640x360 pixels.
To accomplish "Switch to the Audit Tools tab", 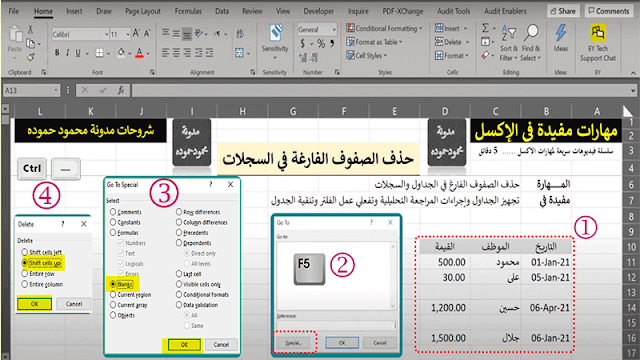I will [454, 11].
